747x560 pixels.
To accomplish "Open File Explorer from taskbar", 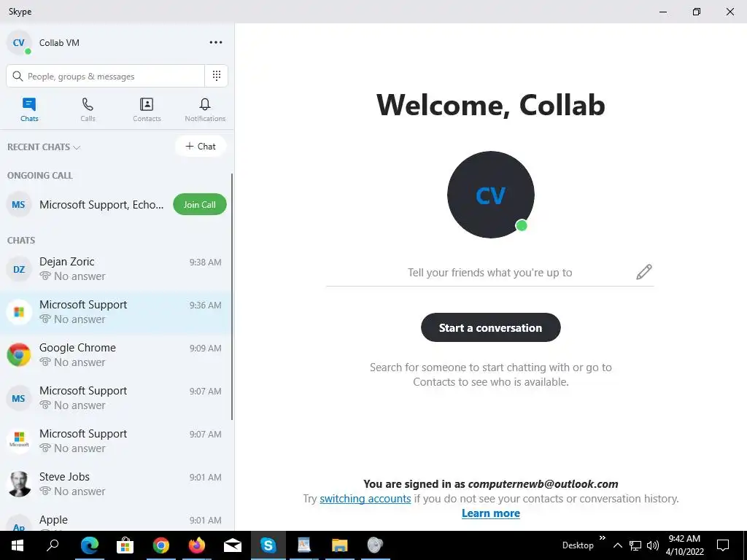I will [x=340, y=545].
